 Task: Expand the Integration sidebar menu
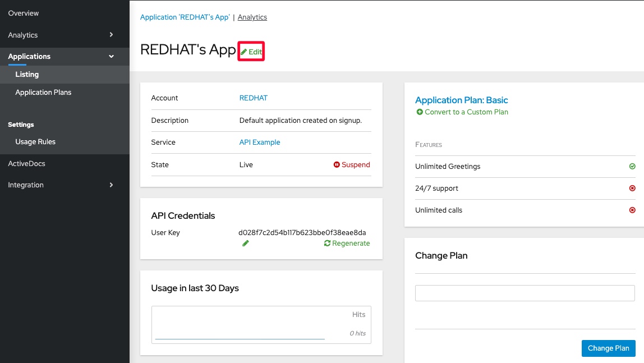(111, 185)
